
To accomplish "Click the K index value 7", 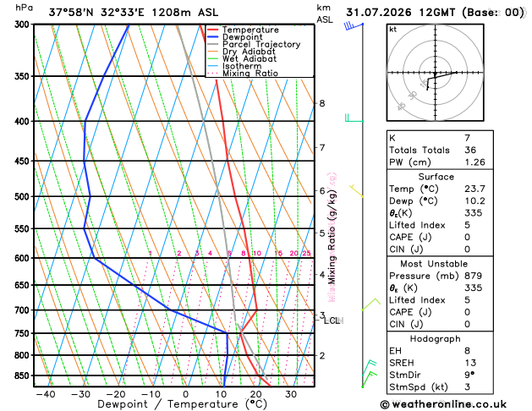I will tap(467, 138).
